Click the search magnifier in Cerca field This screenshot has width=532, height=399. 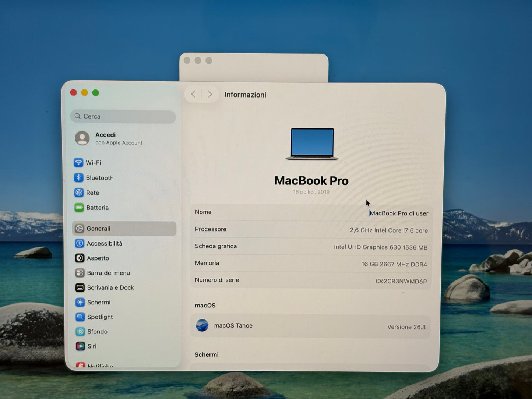click(x=78, y=116)
